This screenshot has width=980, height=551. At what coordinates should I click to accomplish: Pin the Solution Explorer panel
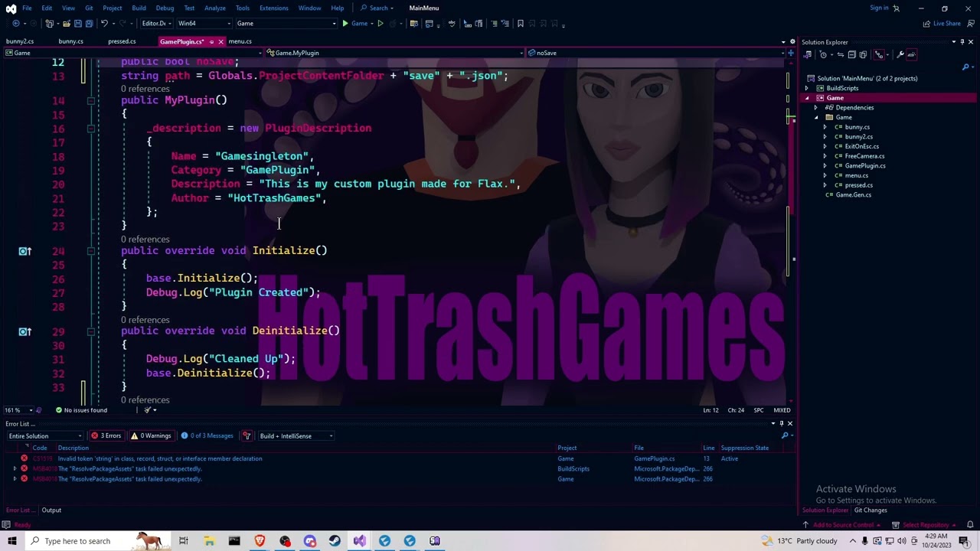(962, 42)
